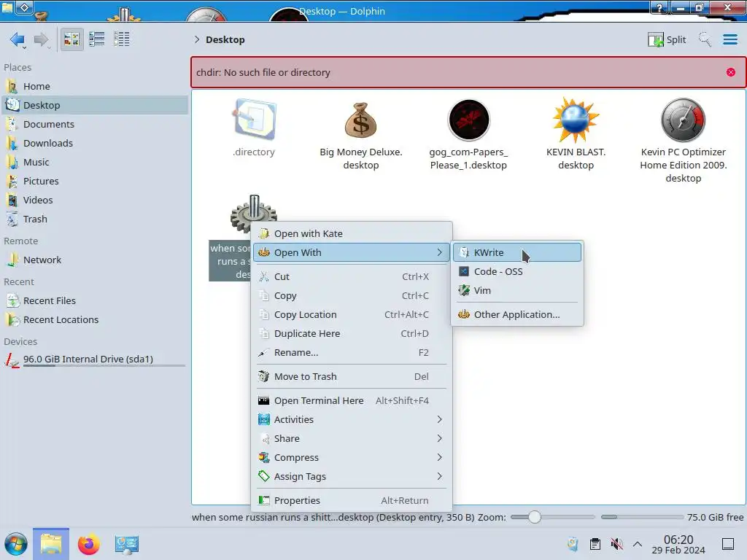This screenshot has height=560, width=747.
Task: Expand the Compress submenu
Action: coord(352,458)
